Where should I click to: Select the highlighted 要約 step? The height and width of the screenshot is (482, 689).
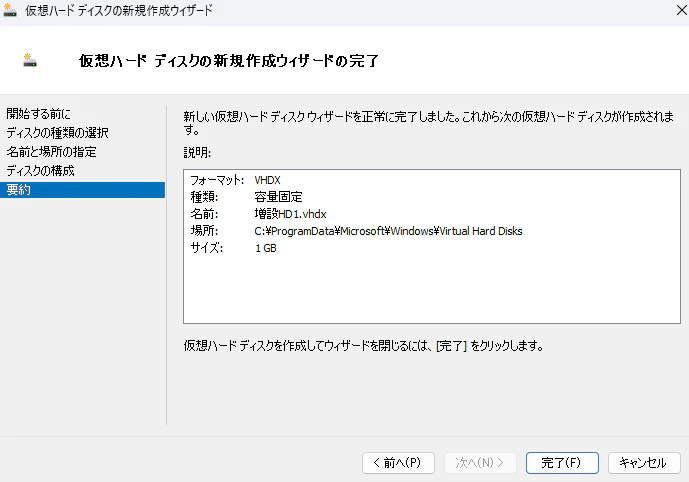pyautogui.click(x=83, y=190)
